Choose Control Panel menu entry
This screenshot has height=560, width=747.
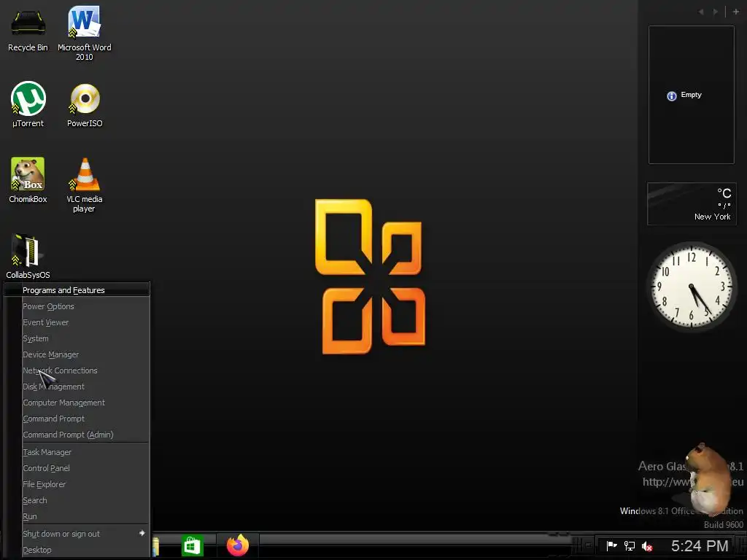(x=77, y=468)
